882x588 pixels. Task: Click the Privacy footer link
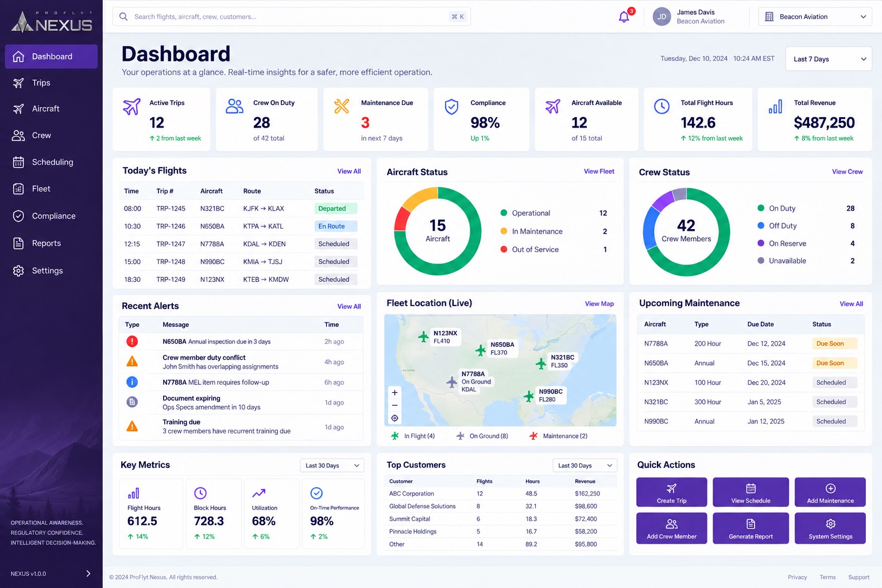(x=797, y=577)
